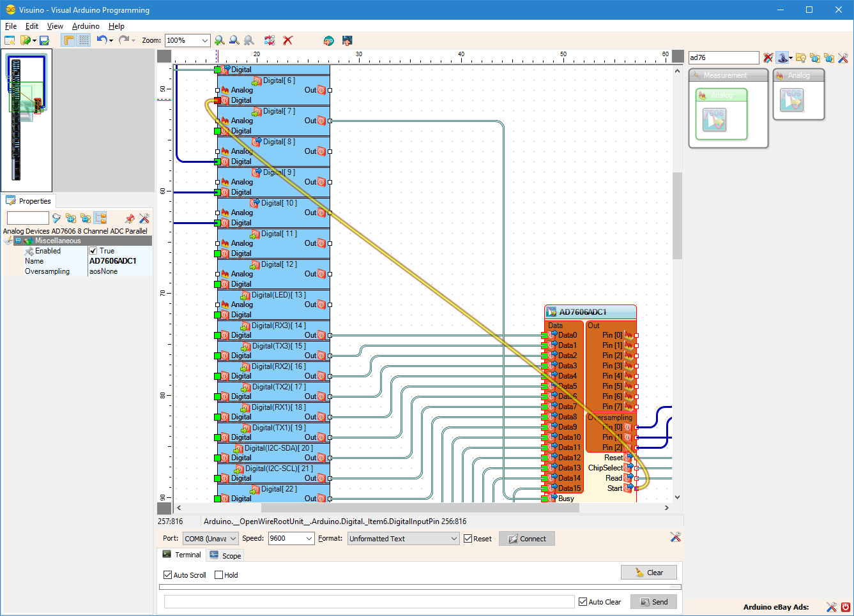Collapse the Miscellaneous property category
Screen dimensions: 854x616
pyautogui.click(x=19, y=241)
